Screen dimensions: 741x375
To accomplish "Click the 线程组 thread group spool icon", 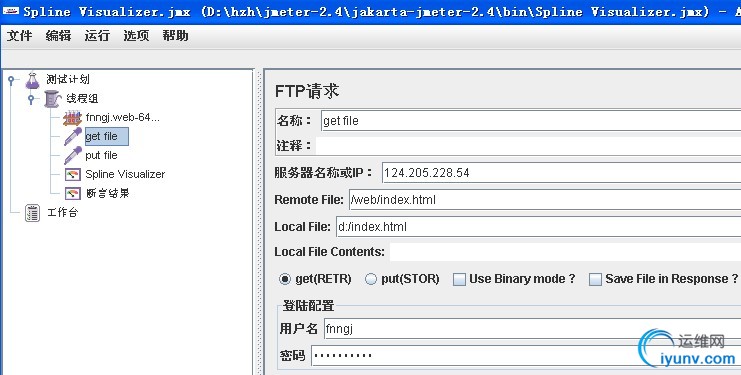I will [x=52, y=99].
